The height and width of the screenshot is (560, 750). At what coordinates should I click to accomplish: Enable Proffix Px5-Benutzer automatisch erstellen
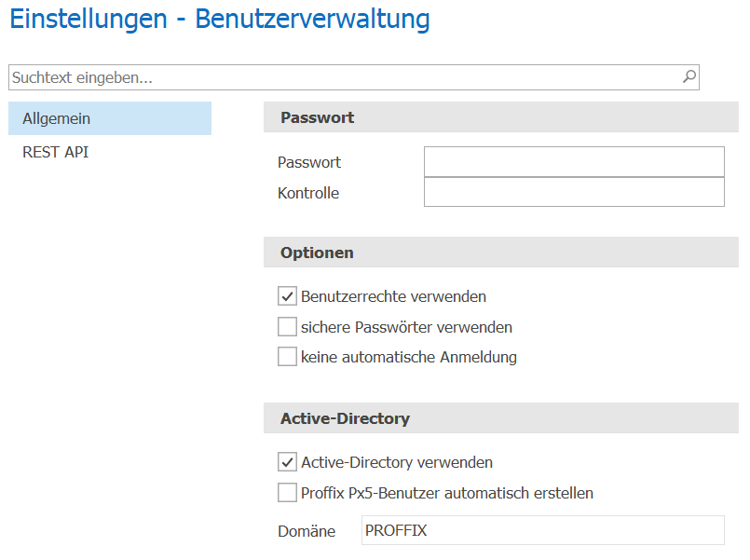pos(287,492)
